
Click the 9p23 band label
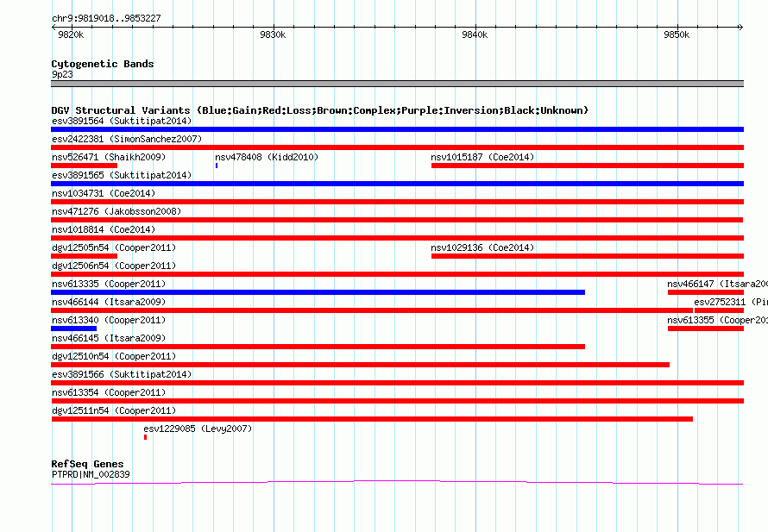tap(62, 74)
